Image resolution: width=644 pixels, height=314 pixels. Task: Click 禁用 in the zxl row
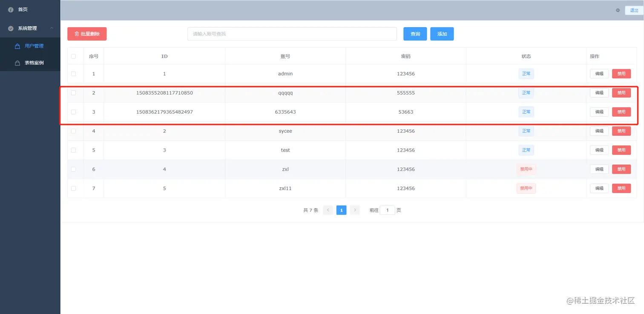[621, 169]
